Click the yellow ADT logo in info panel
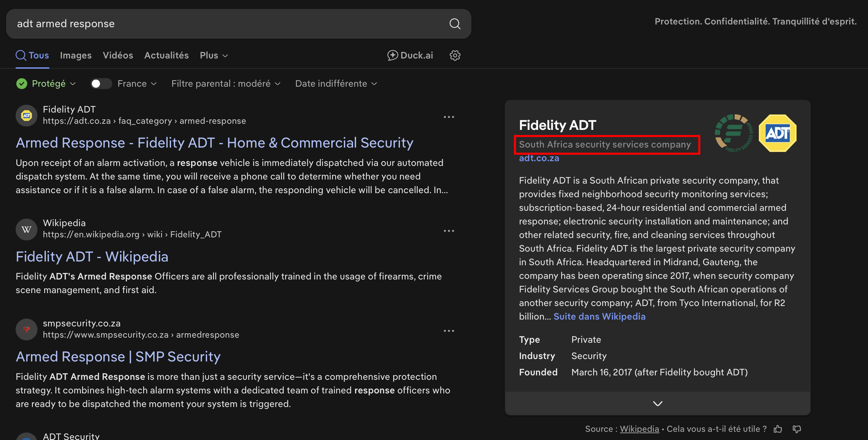This screenshot has width=868, height=440. click(x=778, y=133)
